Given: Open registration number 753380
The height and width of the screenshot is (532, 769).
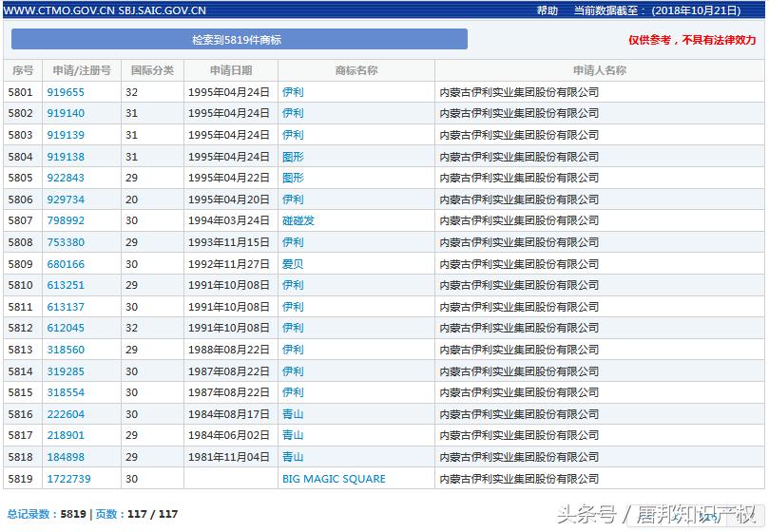Looking at the screenshot, I should pos(66,242).
